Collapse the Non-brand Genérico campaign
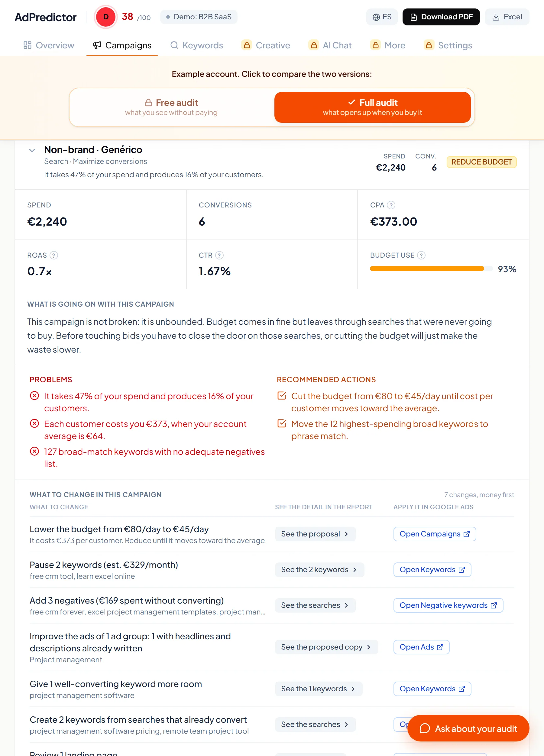Image resolution: width=544 pixels, height=756 pixels. point(32,150)
